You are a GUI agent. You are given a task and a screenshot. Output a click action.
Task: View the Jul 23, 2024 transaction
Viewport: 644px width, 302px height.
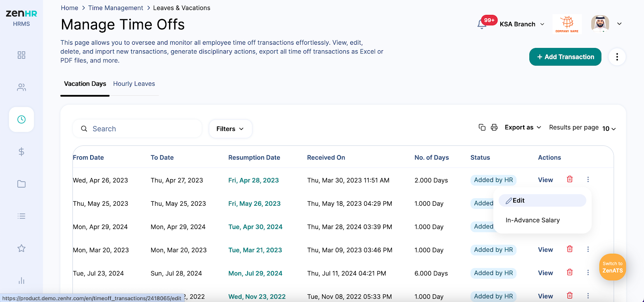click(545, 273)
